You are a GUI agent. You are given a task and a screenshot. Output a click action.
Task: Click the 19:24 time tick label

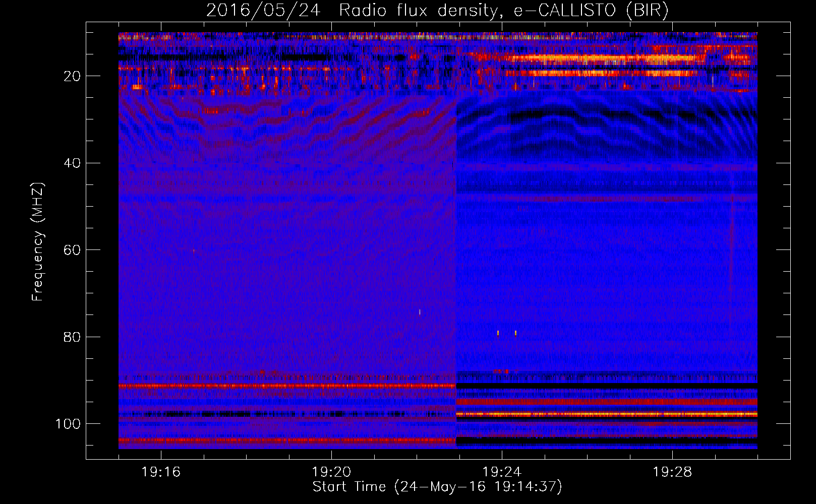click(502, 472)
